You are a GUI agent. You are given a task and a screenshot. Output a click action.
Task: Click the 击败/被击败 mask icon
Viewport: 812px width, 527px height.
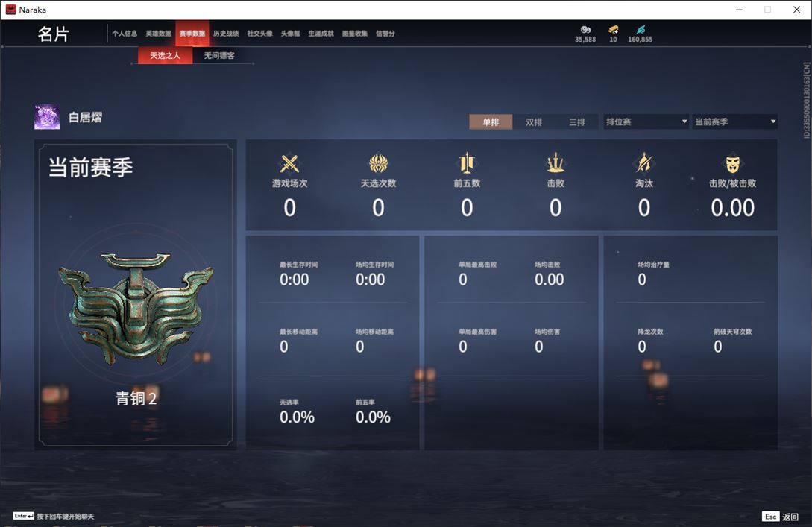pos(733,164)
